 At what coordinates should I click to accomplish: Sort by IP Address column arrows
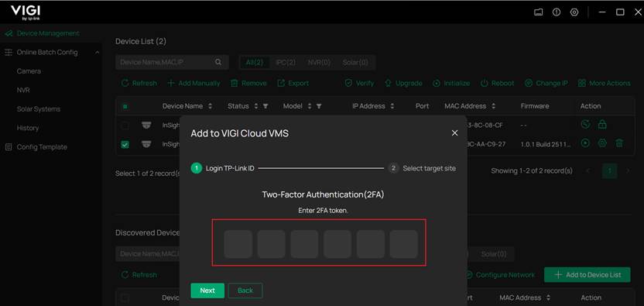(392, 106)
